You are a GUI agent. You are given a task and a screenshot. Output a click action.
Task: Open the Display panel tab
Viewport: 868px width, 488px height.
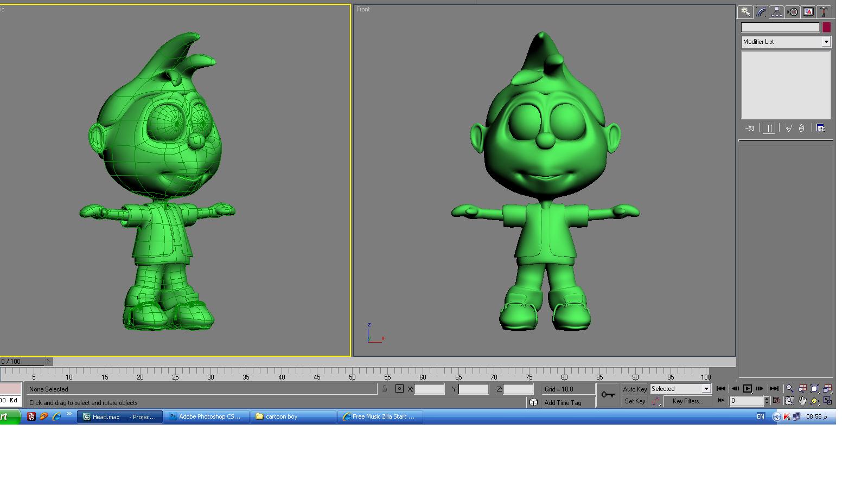[808, 12]
